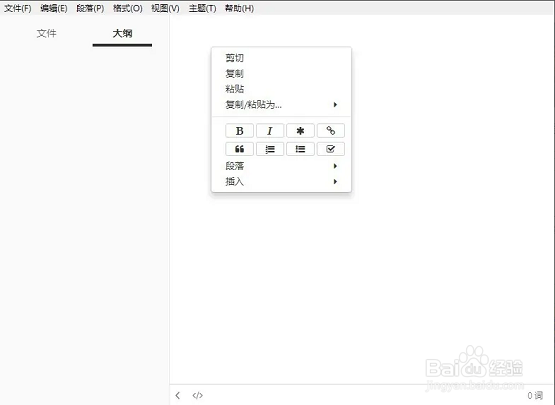Expand the 复制/粘贴为... submenu
Viewport: 555px width, 405px height.
[x=281, y=104]
